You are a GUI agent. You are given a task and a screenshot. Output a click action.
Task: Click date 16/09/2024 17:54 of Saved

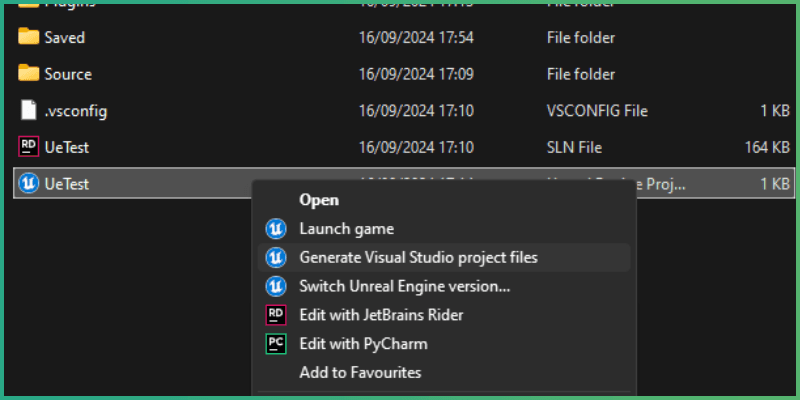click(x=416, y=37)
